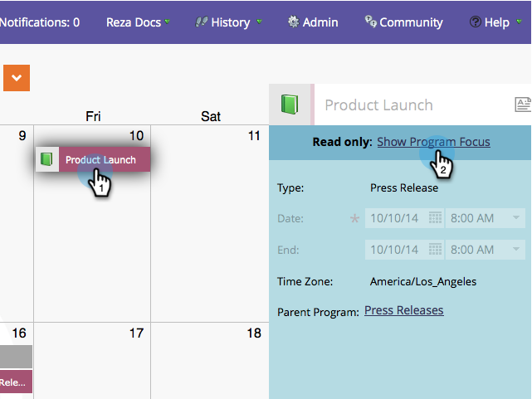Image resolution: width=532 pixels, height=399 pixels.
Task: Click Notifications: 0 in the top bar
Action: (40, 22)
